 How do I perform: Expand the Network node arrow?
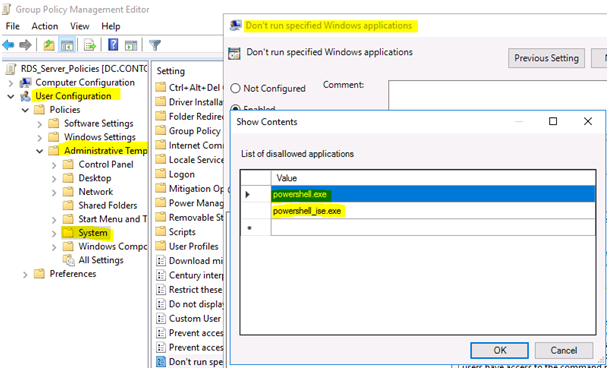click(x=54, y=193)
